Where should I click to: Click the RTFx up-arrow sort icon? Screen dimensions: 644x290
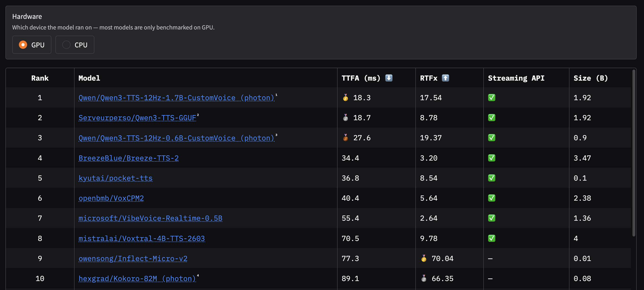click(445, 78)
